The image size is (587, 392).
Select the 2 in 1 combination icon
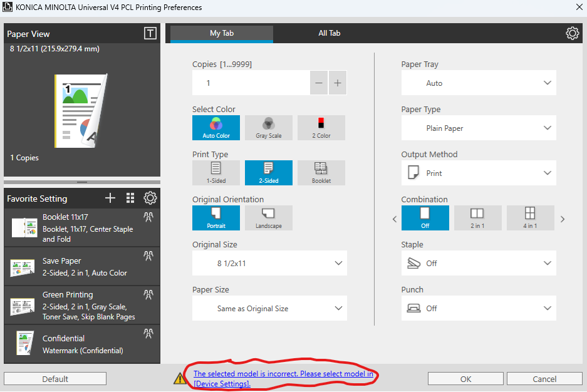(477, 218)
